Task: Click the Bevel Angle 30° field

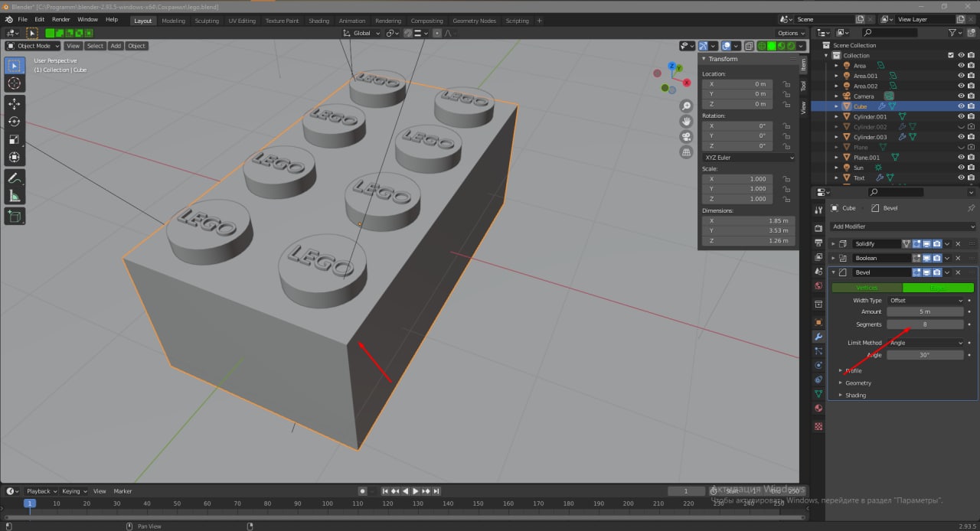Action: 926,355
